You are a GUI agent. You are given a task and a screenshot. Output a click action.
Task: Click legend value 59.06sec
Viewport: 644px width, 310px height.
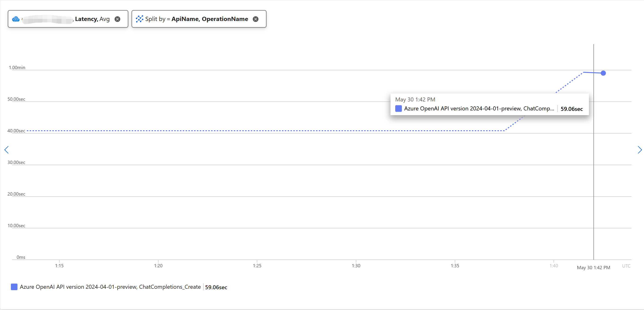pos(216,287)
